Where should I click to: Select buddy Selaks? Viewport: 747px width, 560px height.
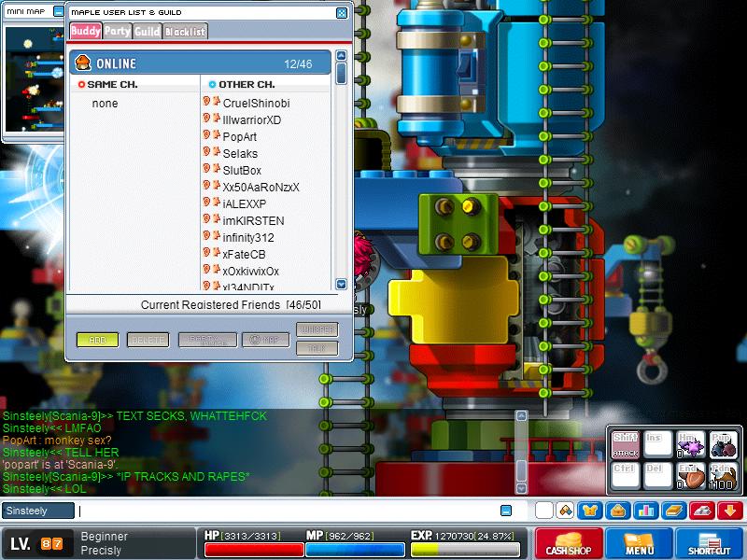[240, 153]
